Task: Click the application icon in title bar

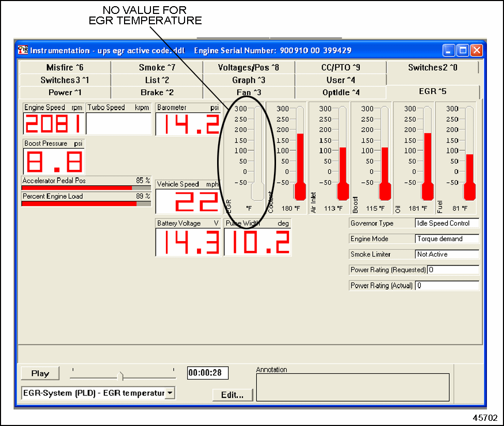Action: click(23, 51)
